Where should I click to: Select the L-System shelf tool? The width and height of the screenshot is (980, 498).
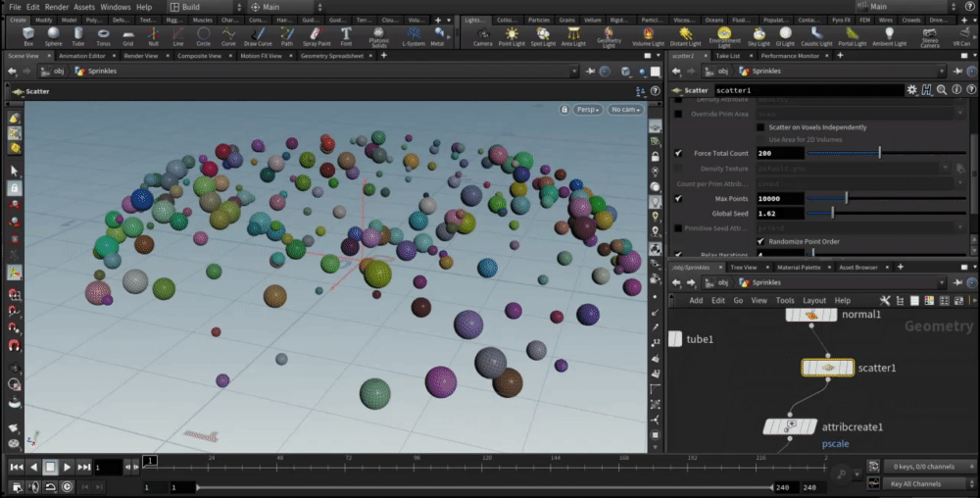point(414,37)
